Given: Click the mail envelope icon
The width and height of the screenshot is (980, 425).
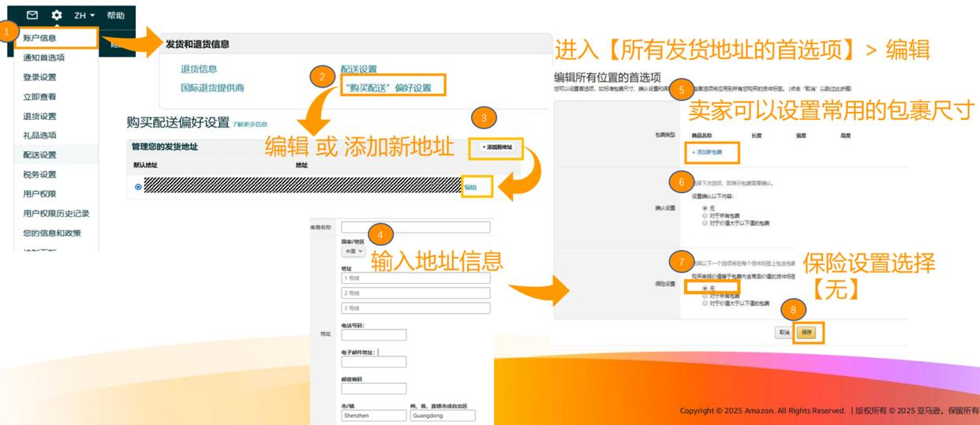Looking at the screenshot, I should (32, 15).
